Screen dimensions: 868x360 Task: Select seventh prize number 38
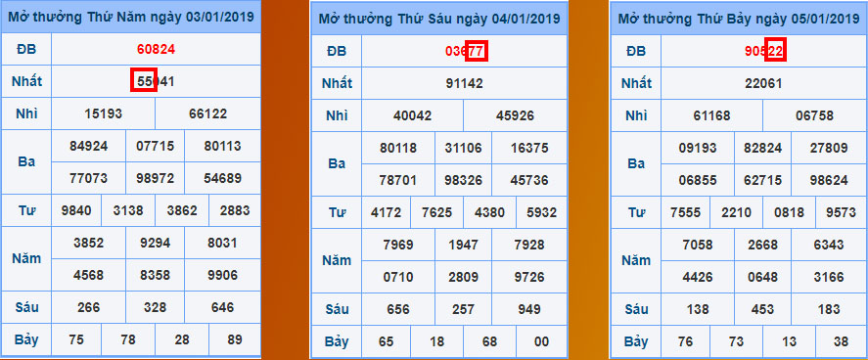841,341
